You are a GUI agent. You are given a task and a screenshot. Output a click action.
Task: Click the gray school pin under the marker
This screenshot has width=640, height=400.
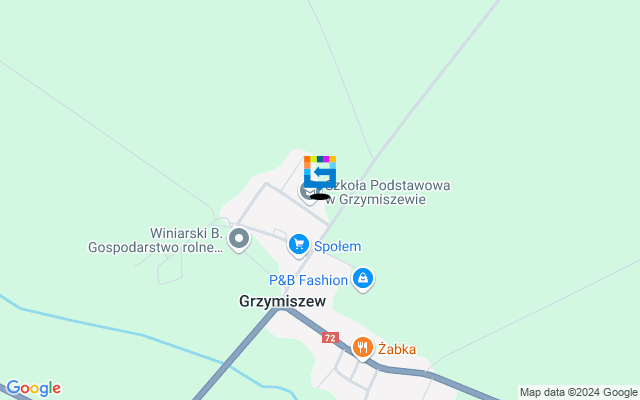[x=307, y=191]
